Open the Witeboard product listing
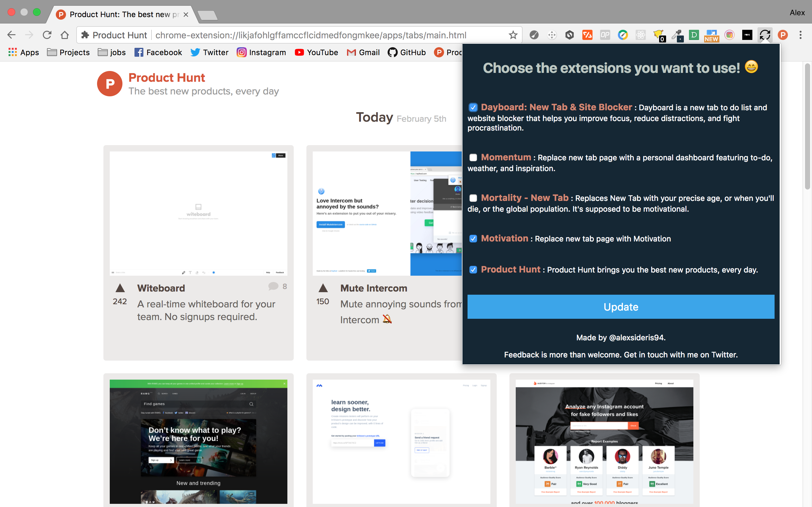The image size is (812, 507). click(x=161, y=288)
